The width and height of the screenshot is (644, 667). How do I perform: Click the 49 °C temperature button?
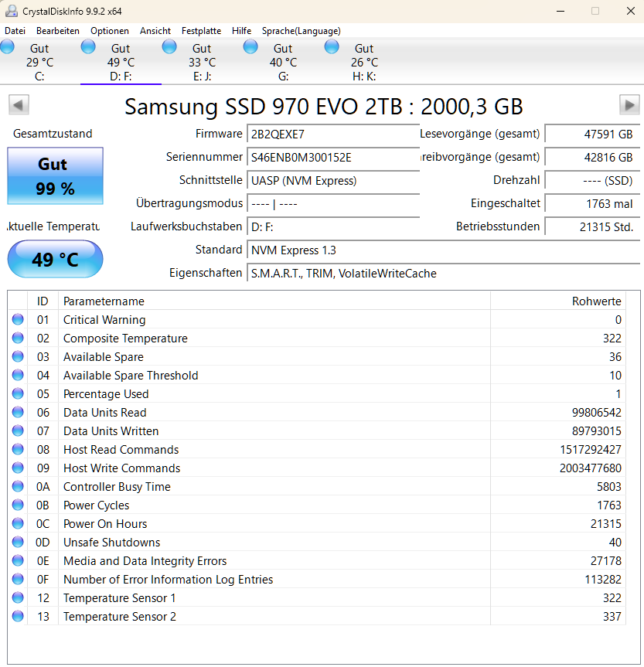(56, 259)
